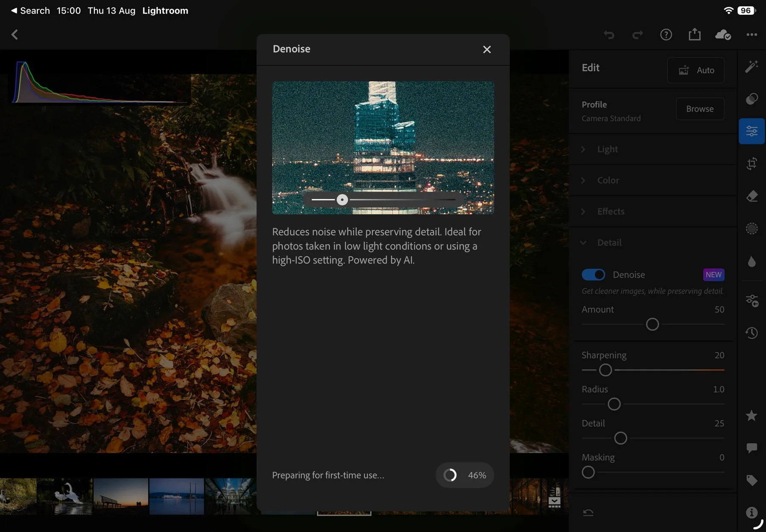The width and height of the screenshot is (766, 532).
Task: Click the Denoise Amount slider handle
Action: coord(652,324)
